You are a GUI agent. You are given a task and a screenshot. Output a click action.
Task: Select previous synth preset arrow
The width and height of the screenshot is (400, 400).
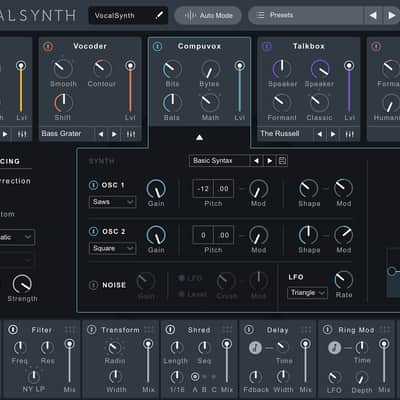(x=256, y=161)
